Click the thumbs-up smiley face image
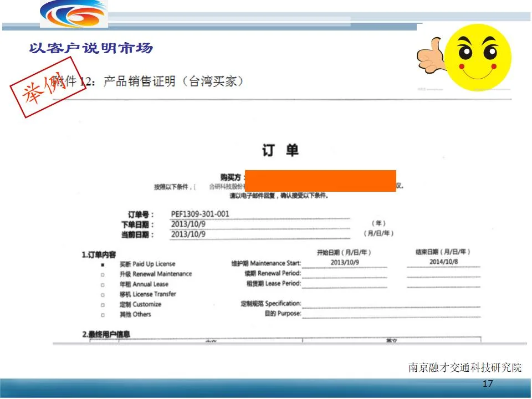The height and width of the screenshot is (399, 532). coord(464,57)
